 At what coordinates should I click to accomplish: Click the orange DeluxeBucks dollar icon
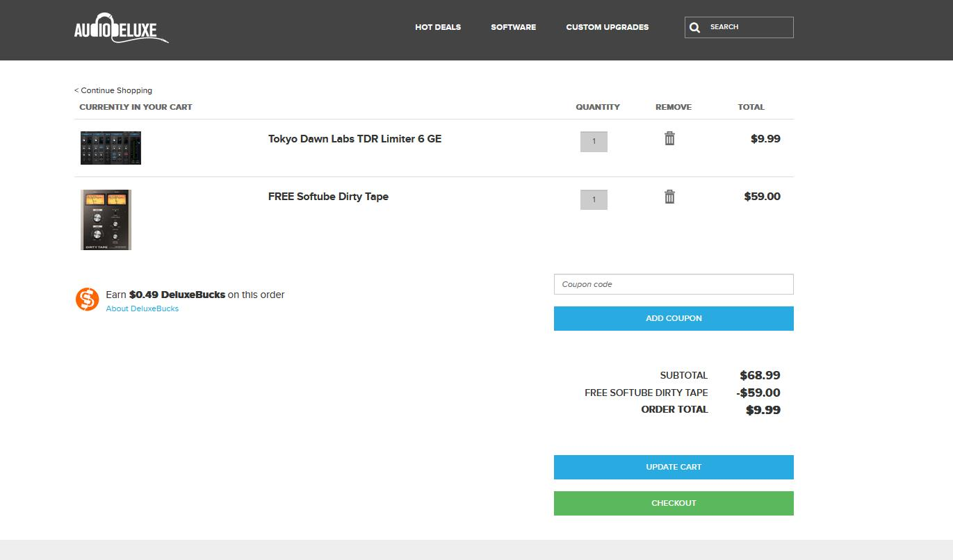88,299
